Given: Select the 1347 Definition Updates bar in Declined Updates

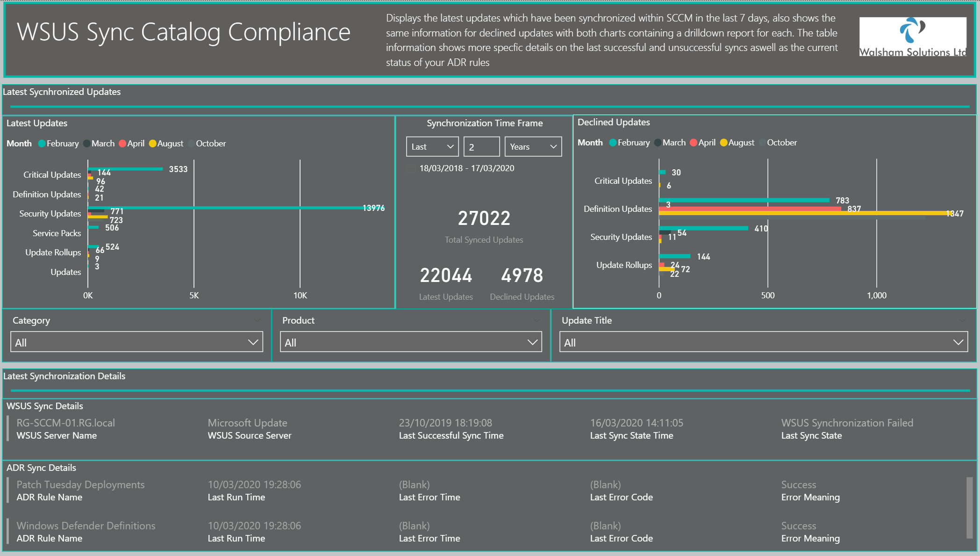Looking at the screenshot, I should 794,213.
